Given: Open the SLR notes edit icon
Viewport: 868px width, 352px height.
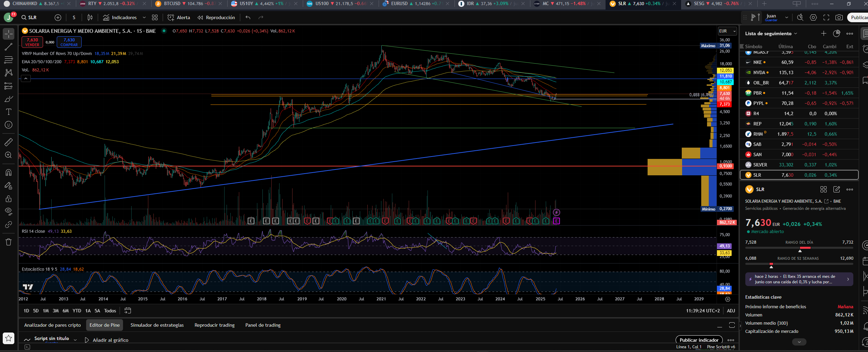Looking at the screenshot, I should pos(837,189).
